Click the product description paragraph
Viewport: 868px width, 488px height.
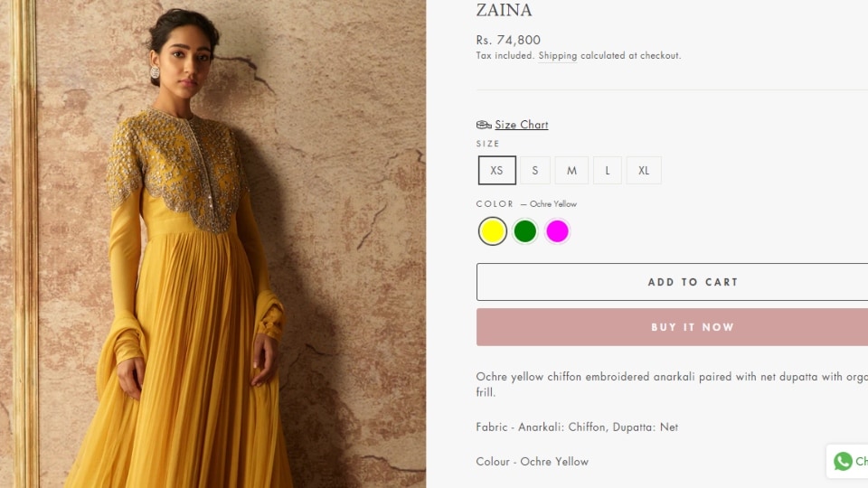(672, 384)
